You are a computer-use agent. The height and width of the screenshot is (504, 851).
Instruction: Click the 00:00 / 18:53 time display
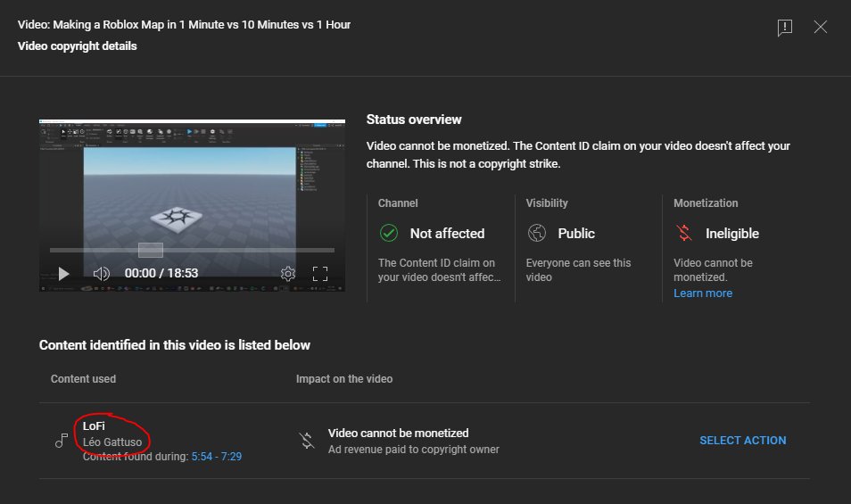(161, 274)
